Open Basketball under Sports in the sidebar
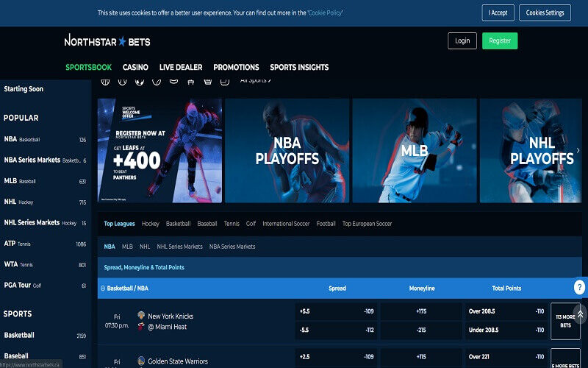The image size is (588, 368). [45, 336]
